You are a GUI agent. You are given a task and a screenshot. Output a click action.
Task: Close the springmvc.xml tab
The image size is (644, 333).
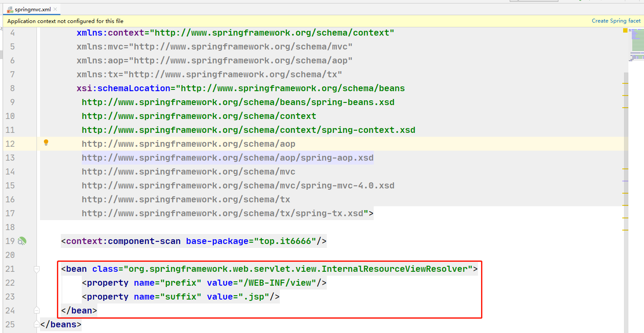point(56,10)
